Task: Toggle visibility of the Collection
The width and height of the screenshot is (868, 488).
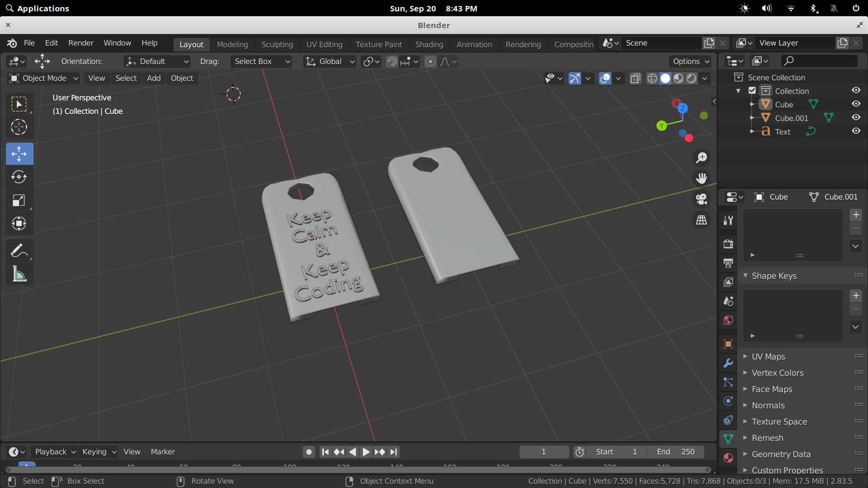Action: coord(856,90)
